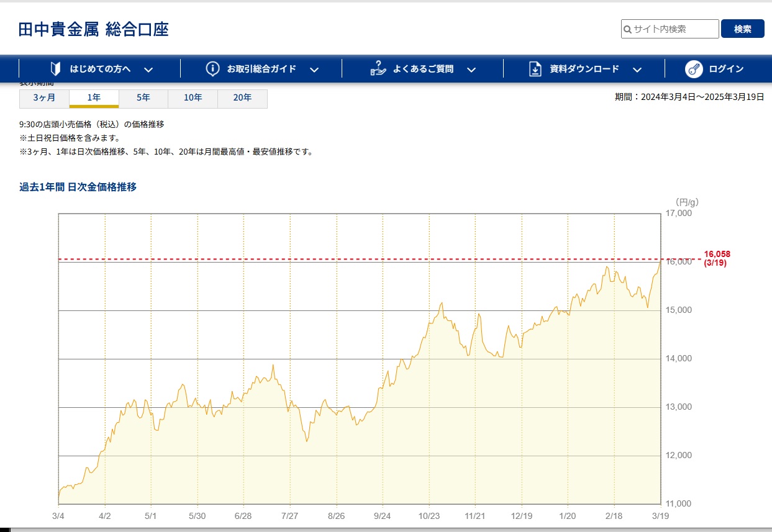
Task: Click the 16,000 y-axis label
Action: click(678, 262)
